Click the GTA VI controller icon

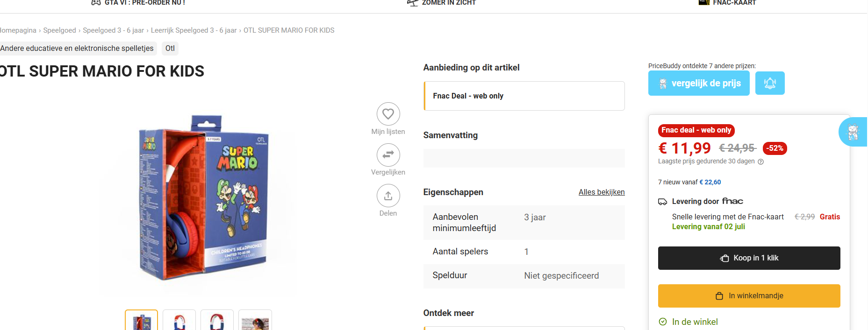[x=96, y=2]
